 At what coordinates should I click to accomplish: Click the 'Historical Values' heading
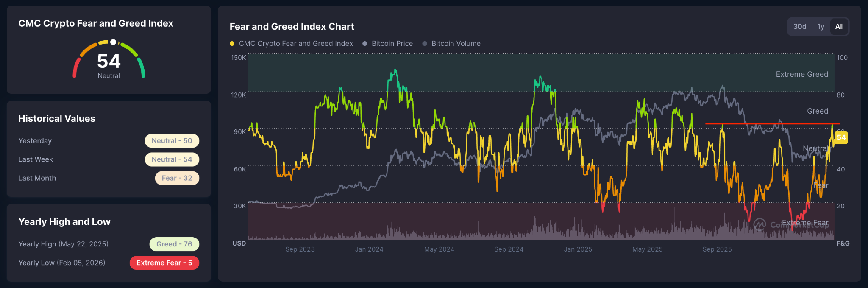57,119
